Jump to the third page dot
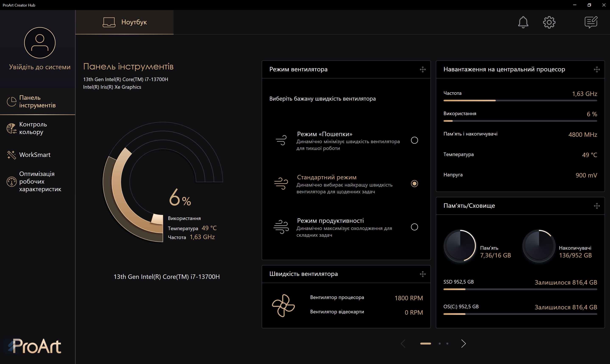Screen dimensions: 610x364 click(447, 343)
